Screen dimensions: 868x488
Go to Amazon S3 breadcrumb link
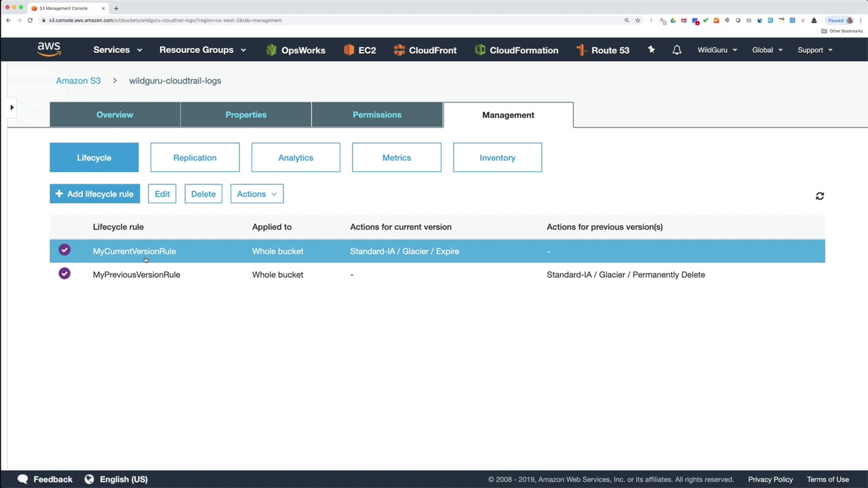tap(78, 81)
